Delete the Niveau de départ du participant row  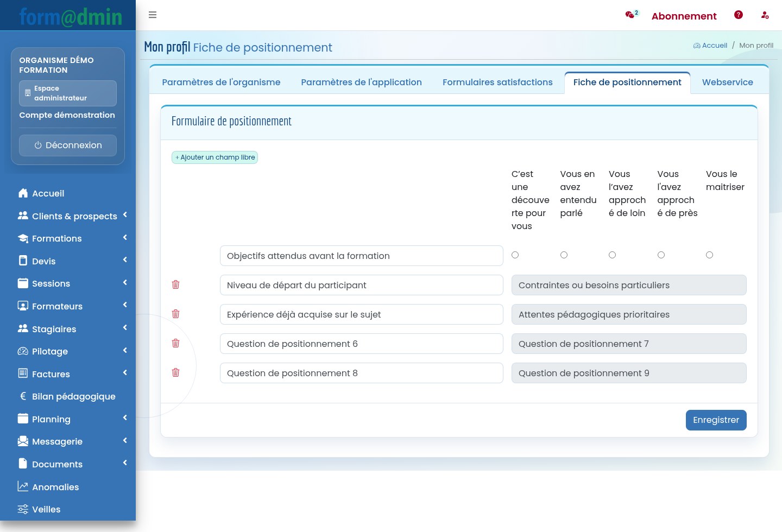click(175, 284)
